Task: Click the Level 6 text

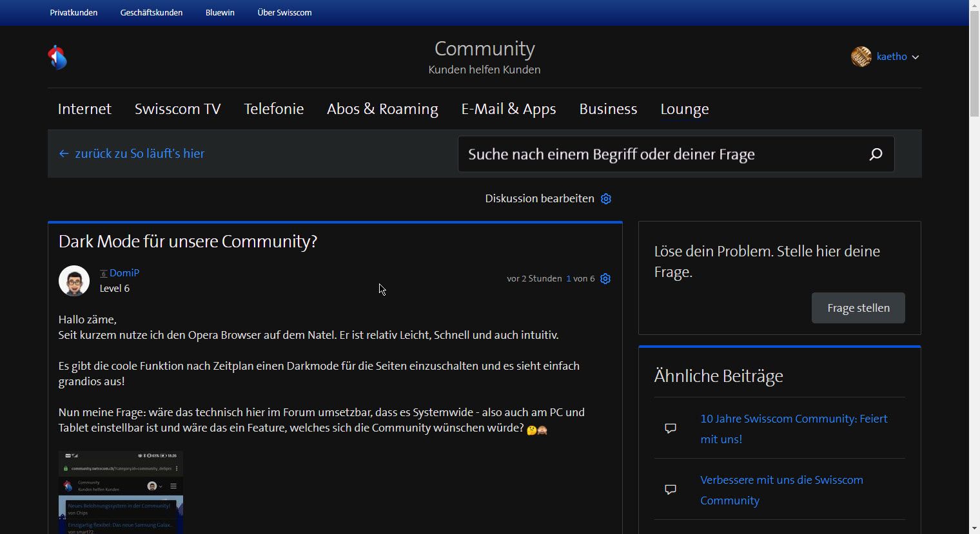Action: [115, 288]
